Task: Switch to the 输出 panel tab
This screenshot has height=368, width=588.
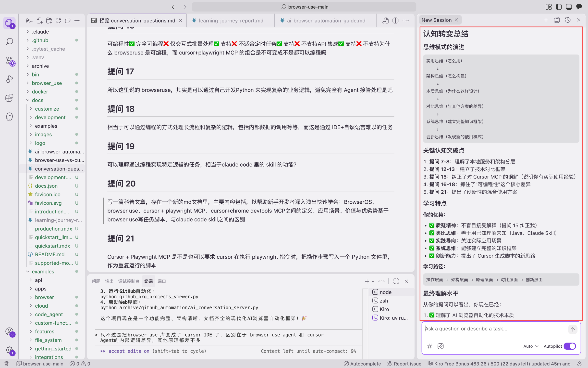Action: [x=109, y=281]
